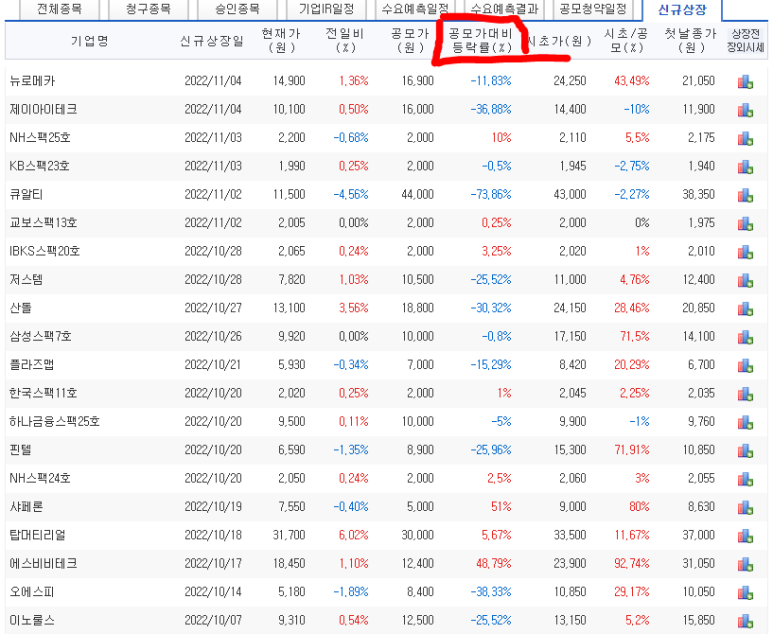Click the 시초가(원) column header
Screen dimensions: 773x634
point(559,41)
